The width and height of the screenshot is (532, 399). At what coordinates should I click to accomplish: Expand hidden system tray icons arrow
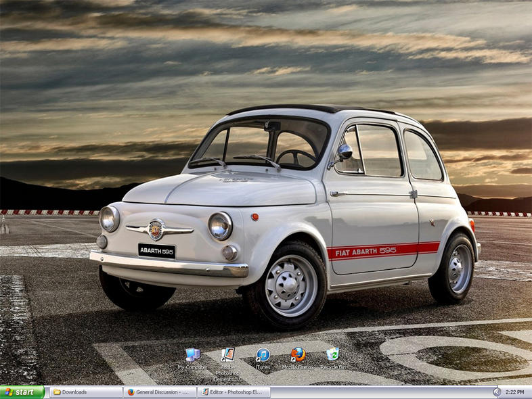pyautogui.click(x=497, y=392)
